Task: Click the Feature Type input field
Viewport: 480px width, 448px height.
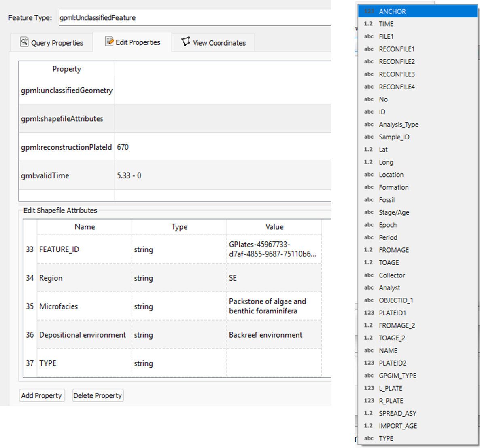Action: click(x=194, y=18)
